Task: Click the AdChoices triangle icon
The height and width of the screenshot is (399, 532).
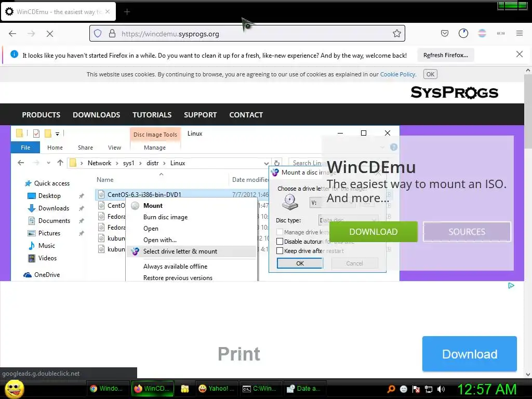Action: (511, 286)
